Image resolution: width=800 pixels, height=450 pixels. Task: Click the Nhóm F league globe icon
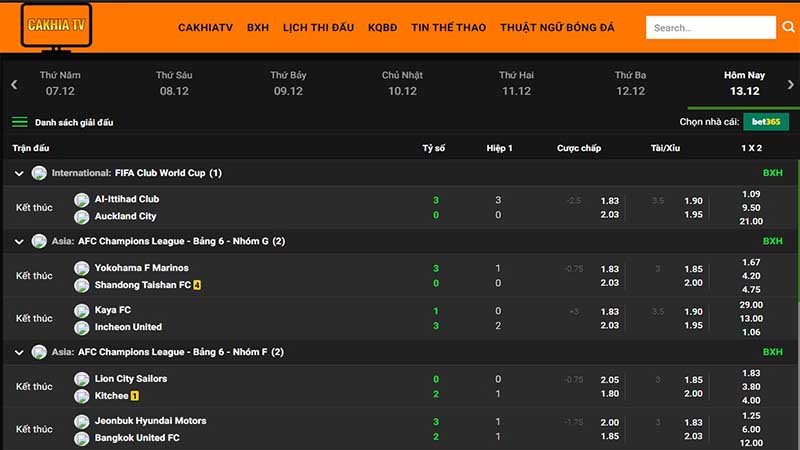(x=39, y=352)
